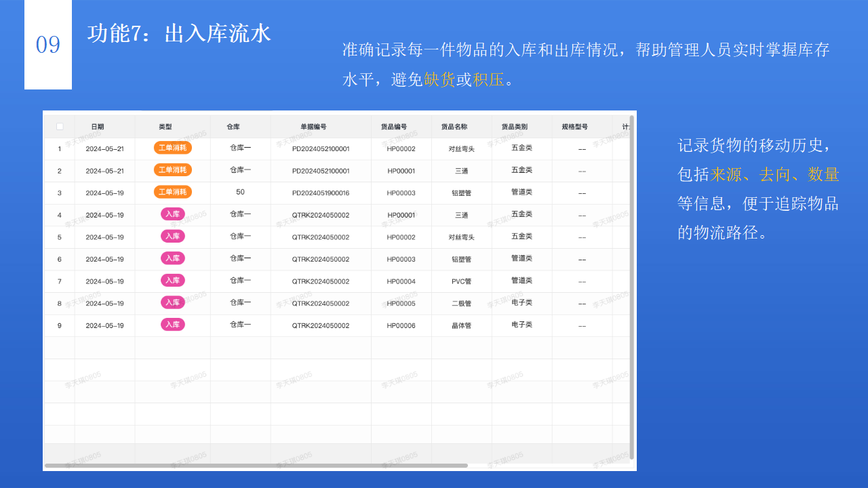This screenshot has width=868, height=488.
Task: Select all rows with the header checkbox
Action: point(59,127)
